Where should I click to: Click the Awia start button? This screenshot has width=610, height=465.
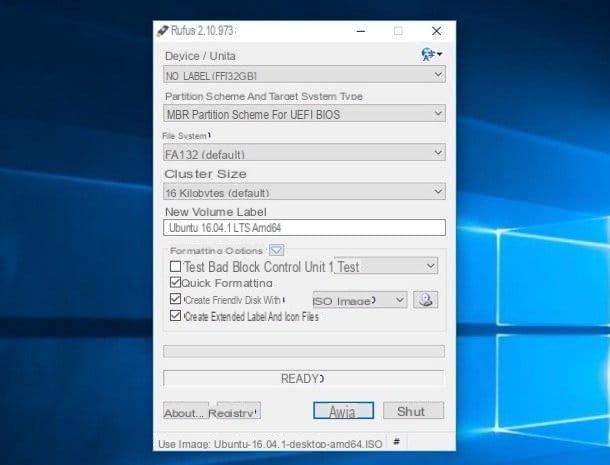344,411
